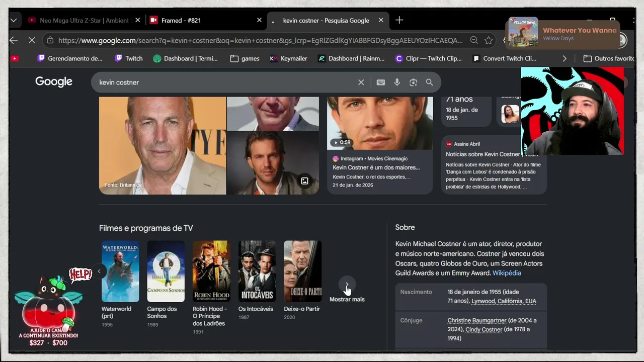Open the Waterworld (prt) film card

[120, 284]
